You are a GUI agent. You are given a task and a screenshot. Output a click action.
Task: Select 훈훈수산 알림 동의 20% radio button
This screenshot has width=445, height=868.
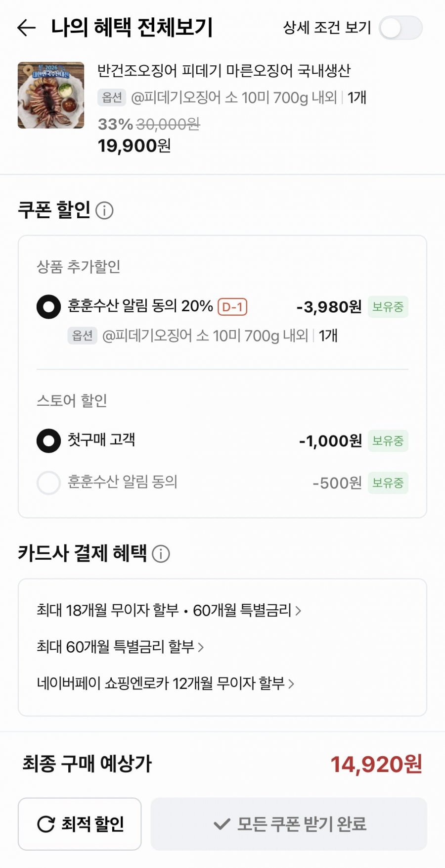tap(48, 307)
